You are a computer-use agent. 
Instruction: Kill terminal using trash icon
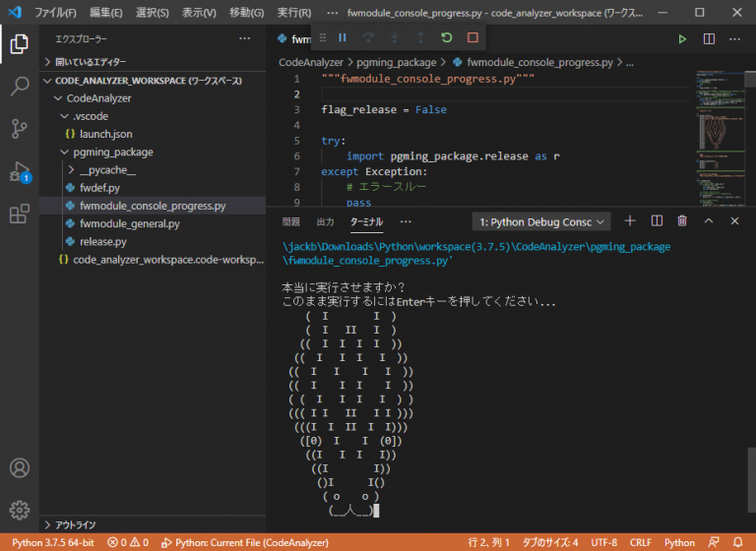(x=682, y=221)
